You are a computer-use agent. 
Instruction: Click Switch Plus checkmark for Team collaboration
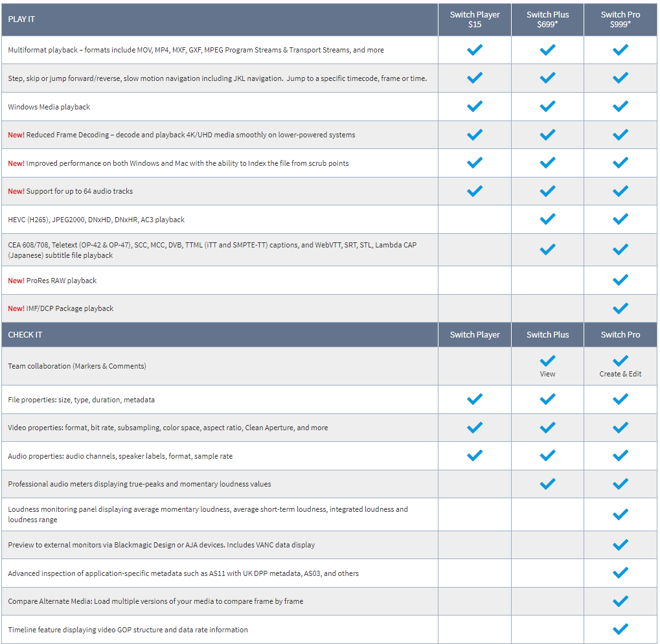[x=547, y=361]
